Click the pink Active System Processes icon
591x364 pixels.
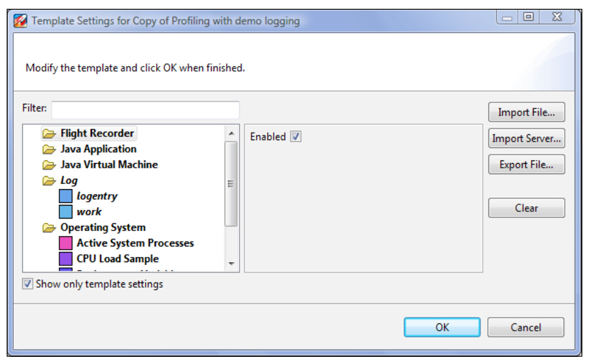65,243
